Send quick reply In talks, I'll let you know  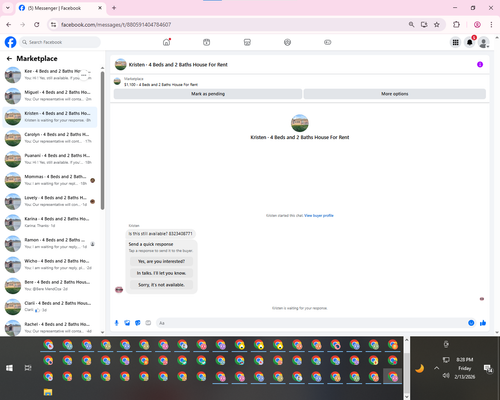(161, 273)
